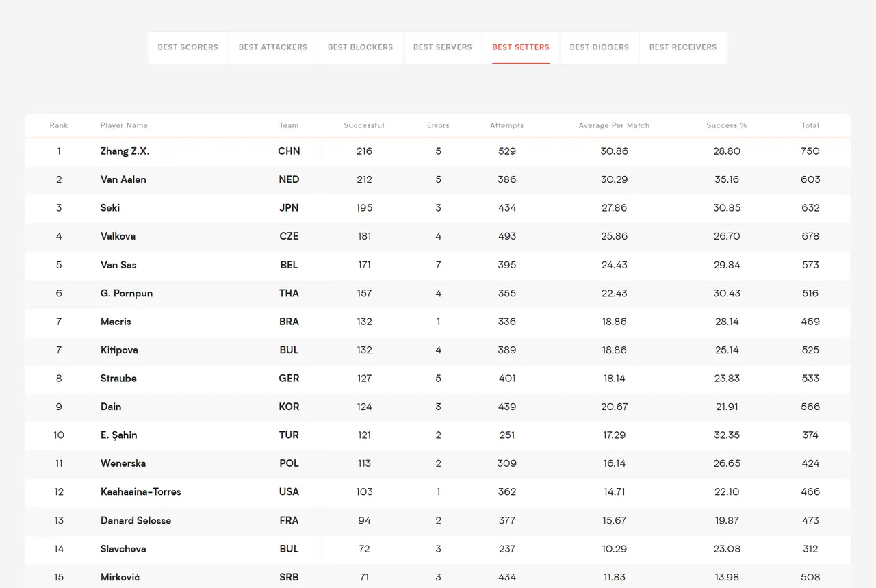Click player name Slavcheva
Image resolution: width=876 pixels, height=588 pixels.
click(x=123, y=549)
